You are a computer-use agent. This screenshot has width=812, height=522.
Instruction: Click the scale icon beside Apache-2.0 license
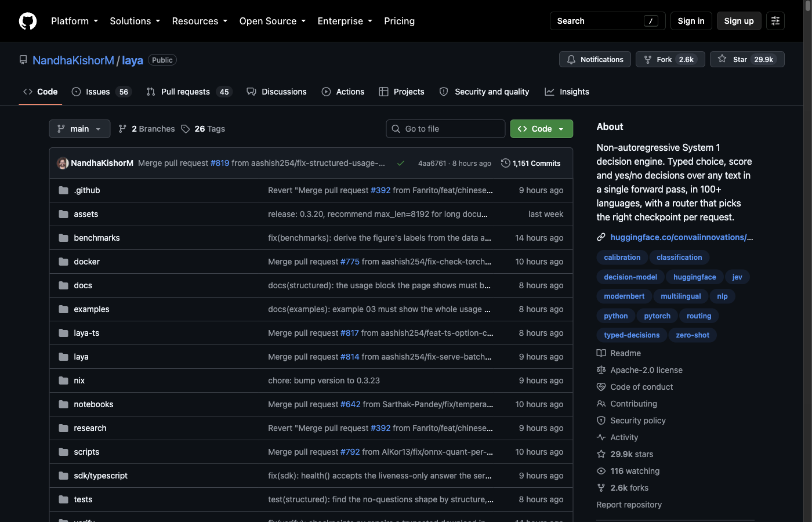pos(601,370)
